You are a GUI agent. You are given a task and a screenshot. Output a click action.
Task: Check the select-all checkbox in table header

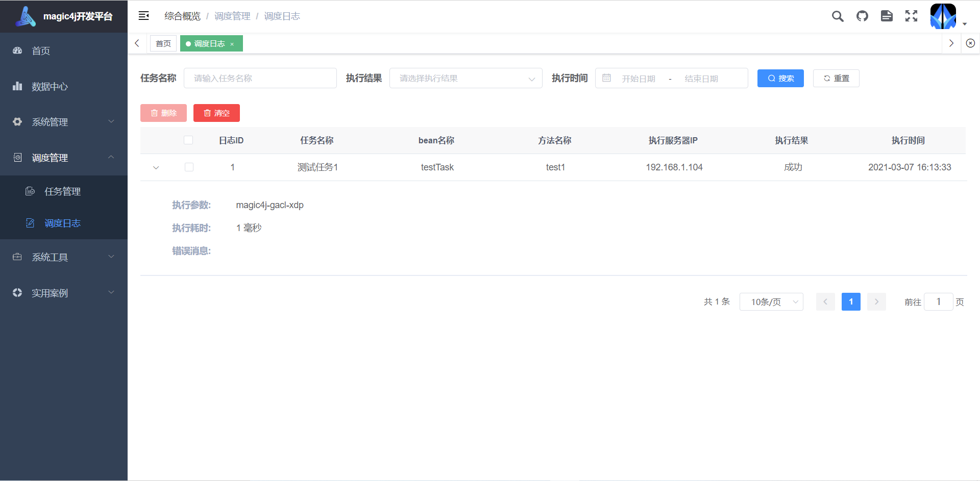pos(188,140)
